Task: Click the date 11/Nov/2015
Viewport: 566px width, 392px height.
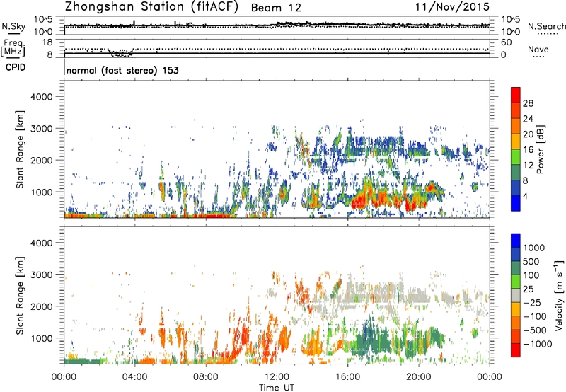Action: pos(452,6)
